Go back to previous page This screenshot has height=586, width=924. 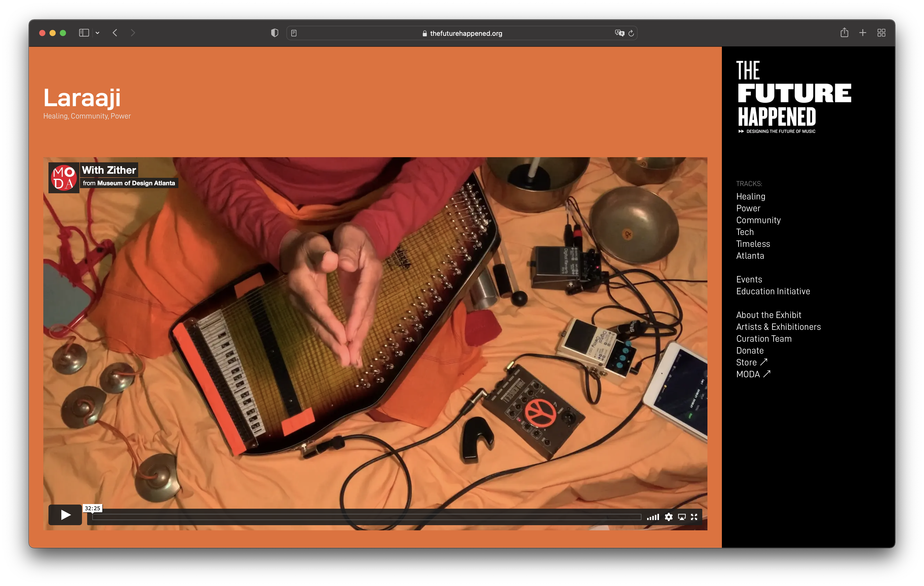pos(115,32)
